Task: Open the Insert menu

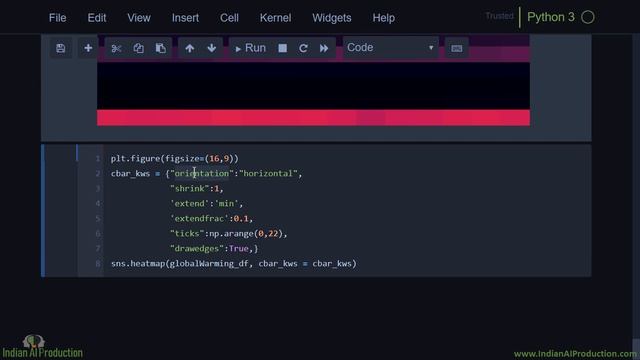Action: 185,18
